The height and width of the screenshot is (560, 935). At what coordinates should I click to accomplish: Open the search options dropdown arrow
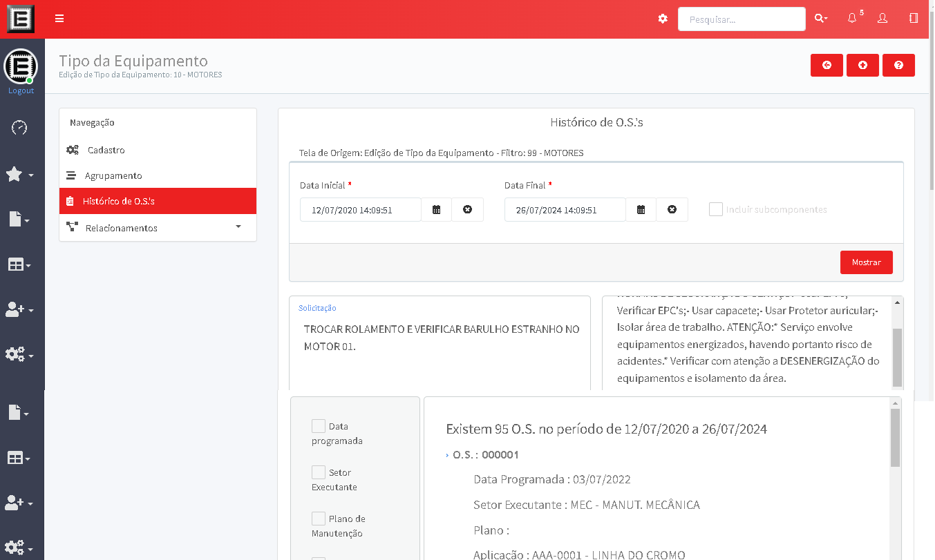(821, 19)
